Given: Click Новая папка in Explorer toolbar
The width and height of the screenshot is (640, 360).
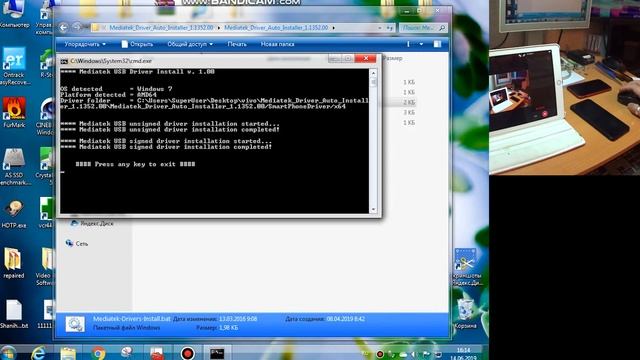Looking at the screenshot, I should [x=278, y=44].
